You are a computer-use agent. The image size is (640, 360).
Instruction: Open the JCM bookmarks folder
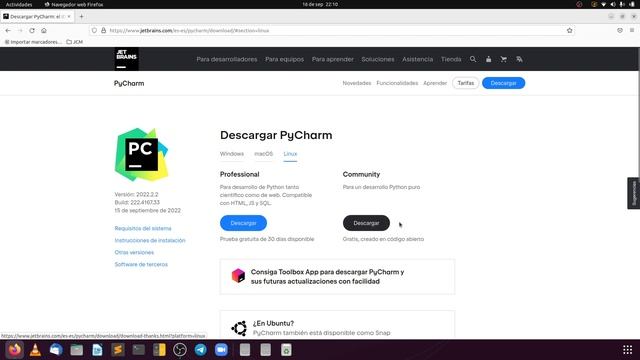pos(75,42)
